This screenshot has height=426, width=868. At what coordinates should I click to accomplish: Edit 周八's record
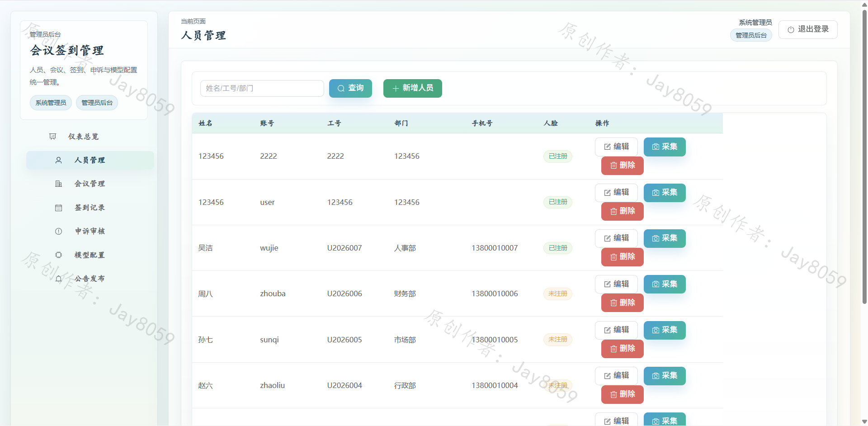pos(616,284)
